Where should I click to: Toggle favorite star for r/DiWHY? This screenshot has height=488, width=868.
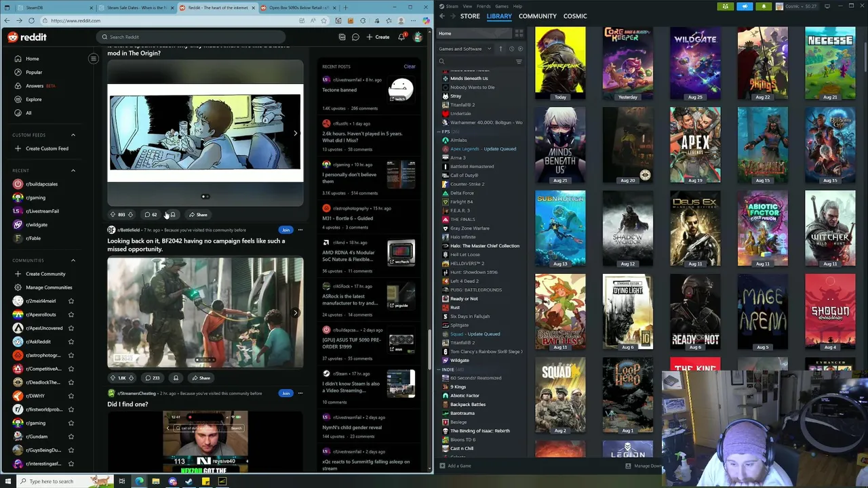tap(71, 396)
